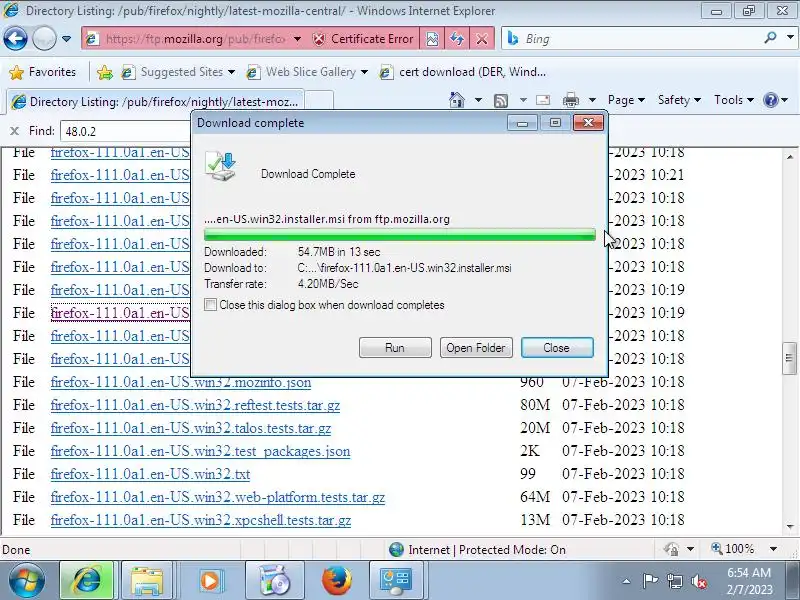Stop loading with the red X icon

pos(482,39)
